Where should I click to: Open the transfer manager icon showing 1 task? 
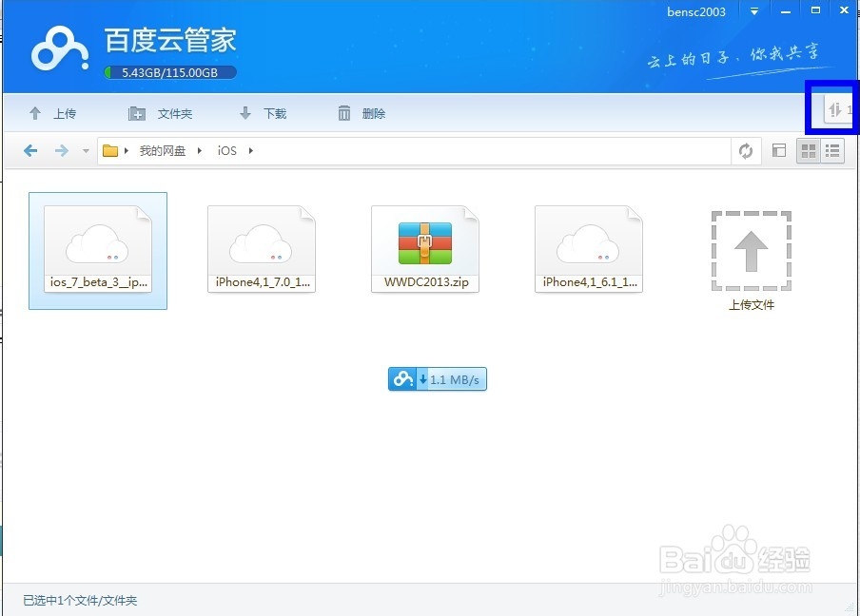click(x=833, y=109)
